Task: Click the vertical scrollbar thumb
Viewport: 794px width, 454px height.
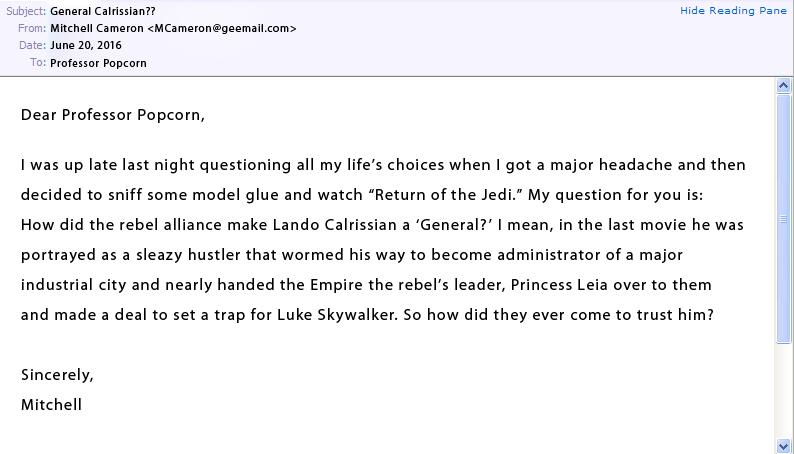Action: (784, 218)
